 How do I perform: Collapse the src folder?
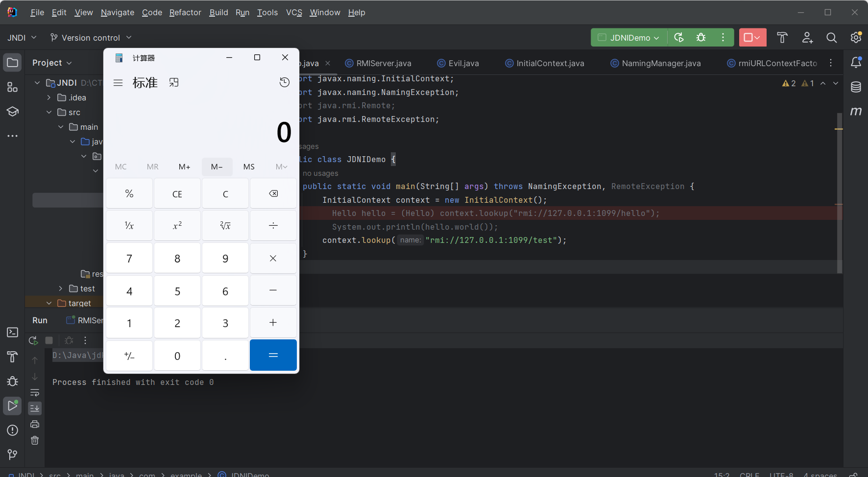[49, 112]
